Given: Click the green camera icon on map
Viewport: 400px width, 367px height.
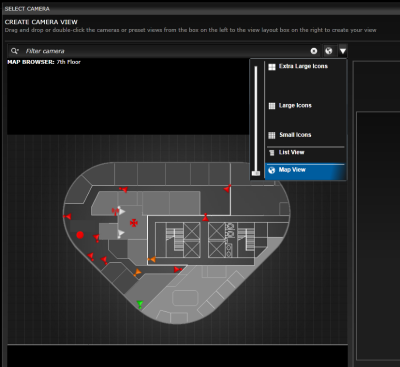Looking at the screenshot, I should [140, 305].
